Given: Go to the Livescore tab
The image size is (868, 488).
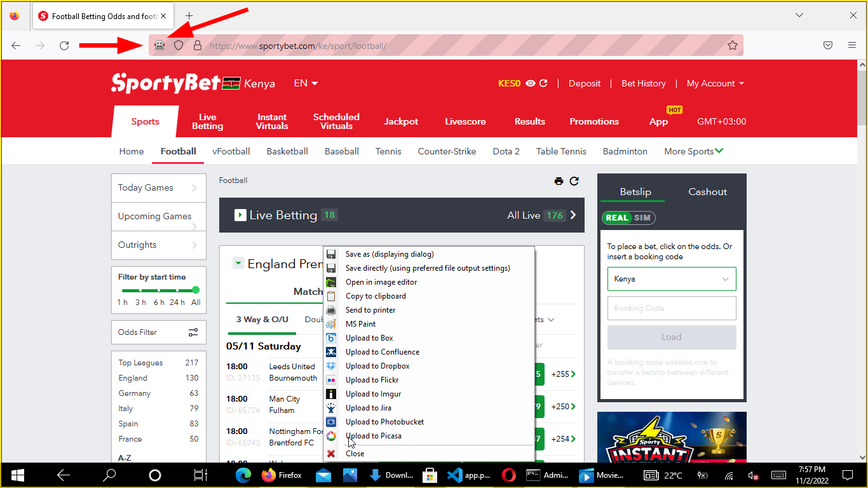Looking at the screenshot, I should point(465,121).
